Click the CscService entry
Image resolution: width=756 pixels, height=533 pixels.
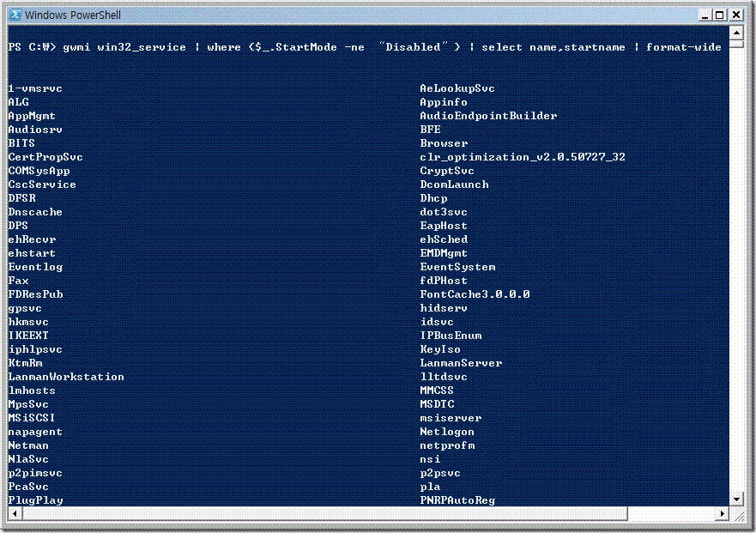click(x=42, y=185)
